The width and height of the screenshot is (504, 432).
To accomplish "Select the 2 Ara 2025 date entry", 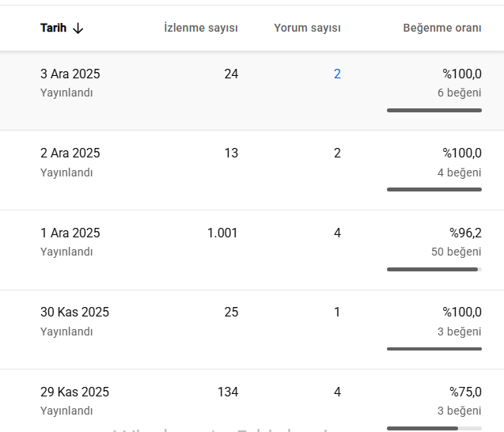I will pyautogui.click(x=70, y=153).
